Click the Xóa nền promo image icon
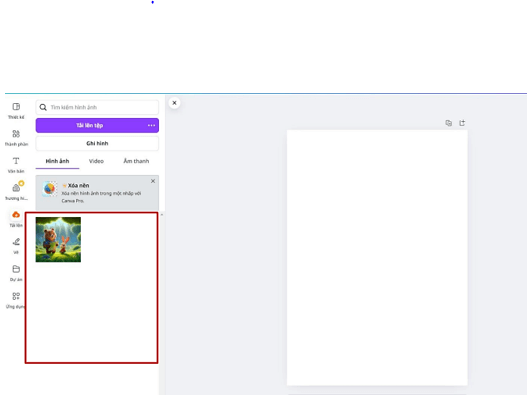The image size is (529, 399). pyautogui.click(x=50, y=189)
